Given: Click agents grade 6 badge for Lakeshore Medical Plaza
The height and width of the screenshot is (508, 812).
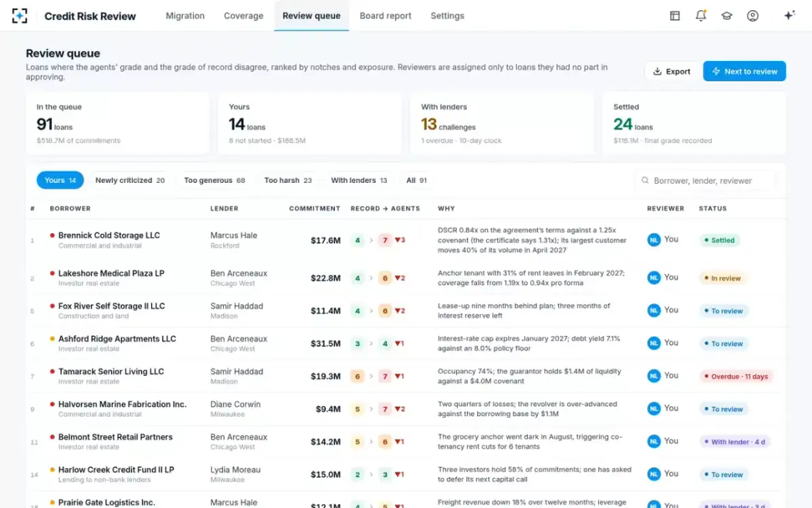Looking at the screenshot, I should point(385,278).
